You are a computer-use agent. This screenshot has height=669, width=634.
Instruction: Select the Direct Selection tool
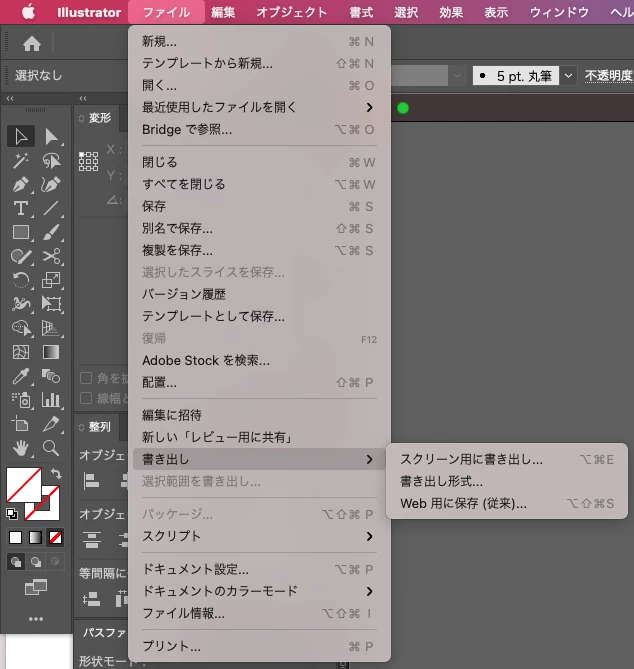tap(51, 137)
